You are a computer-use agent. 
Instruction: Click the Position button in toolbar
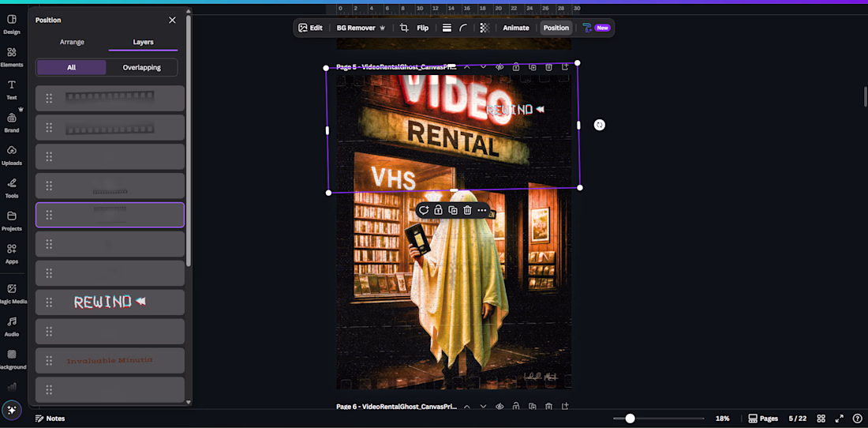tap(556, 28)
